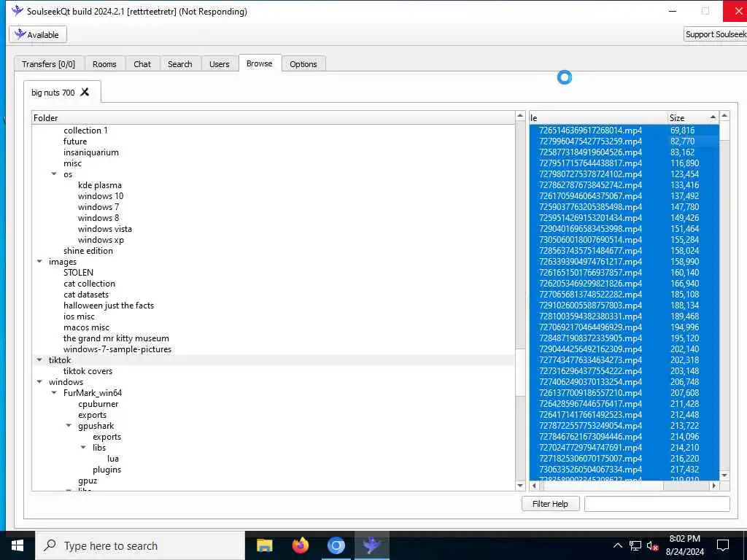Select file 7265146369617268014.mp4
747x560 pixels.
590,131
